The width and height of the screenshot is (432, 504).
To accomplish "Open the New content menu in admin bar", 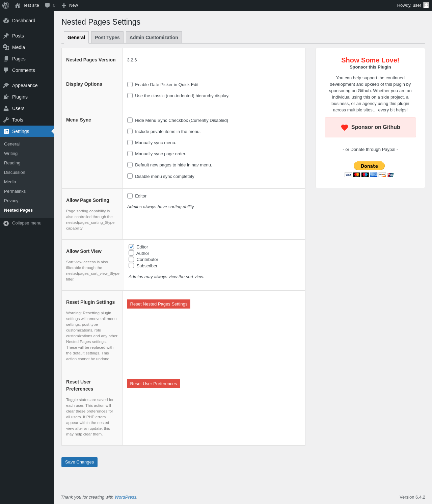I will tap(70, 5).
